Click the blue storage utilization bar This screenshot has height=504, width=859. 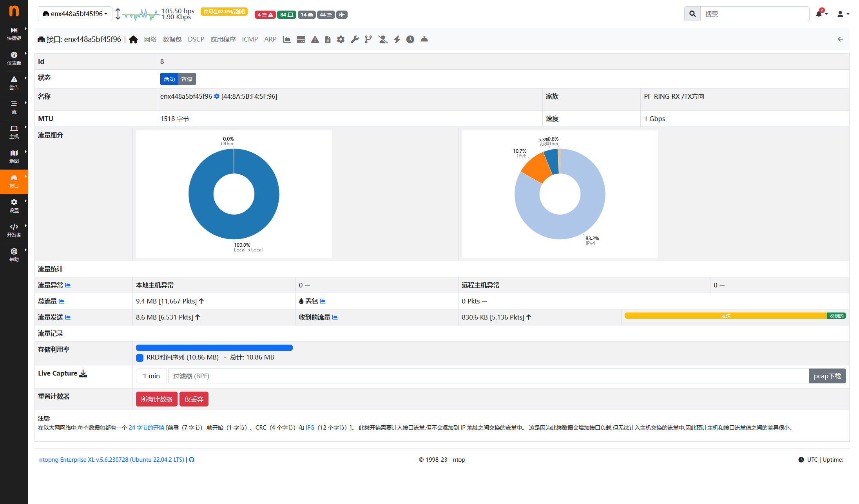tap(214, 348)
